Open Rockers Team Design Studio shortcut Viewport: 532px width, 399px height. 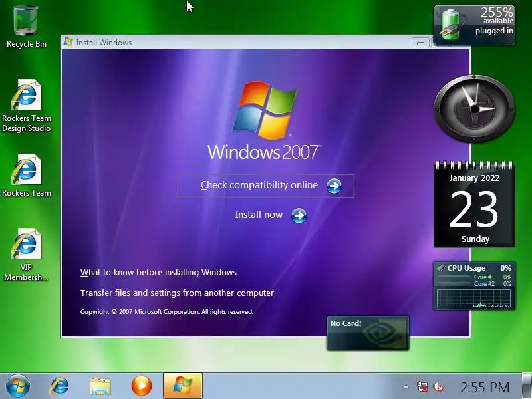click(x=26, y=106)
